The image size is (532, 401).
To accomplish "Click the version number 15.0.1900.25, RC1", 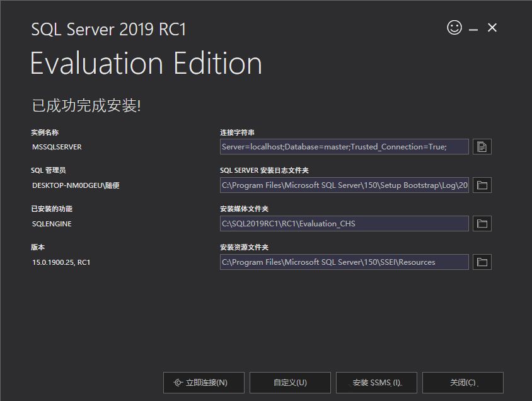I will 61,262.
